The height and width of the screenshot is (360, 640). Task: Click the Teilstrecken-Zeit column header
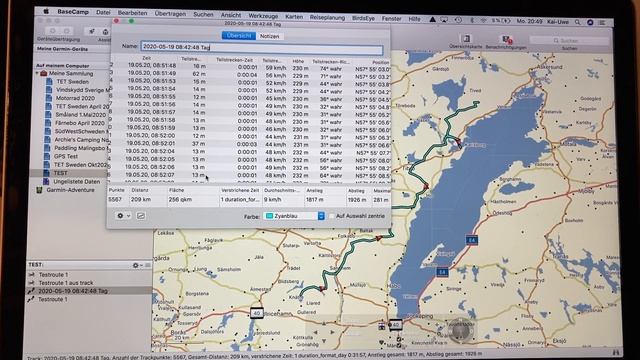pos(234,60)
